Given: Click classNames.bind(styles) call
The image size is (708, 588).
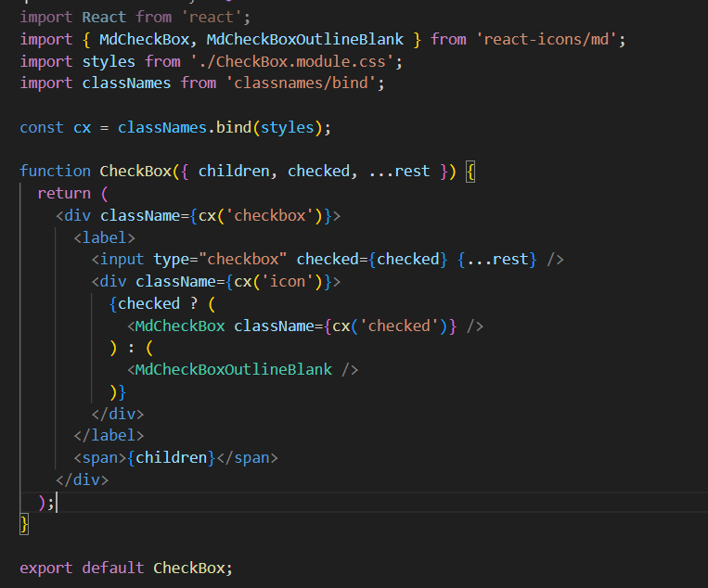Looking at the screenshot, I should coord(220,127).
